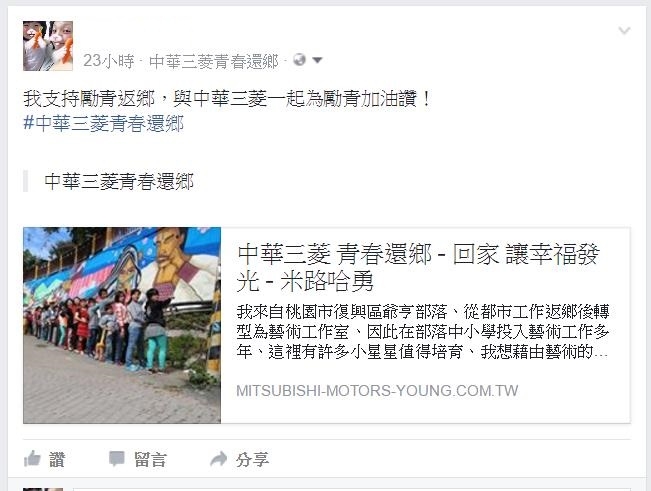Click the comment input field below the post
Image resolution: width=651 pixels, height=491 pixels.
352,489
